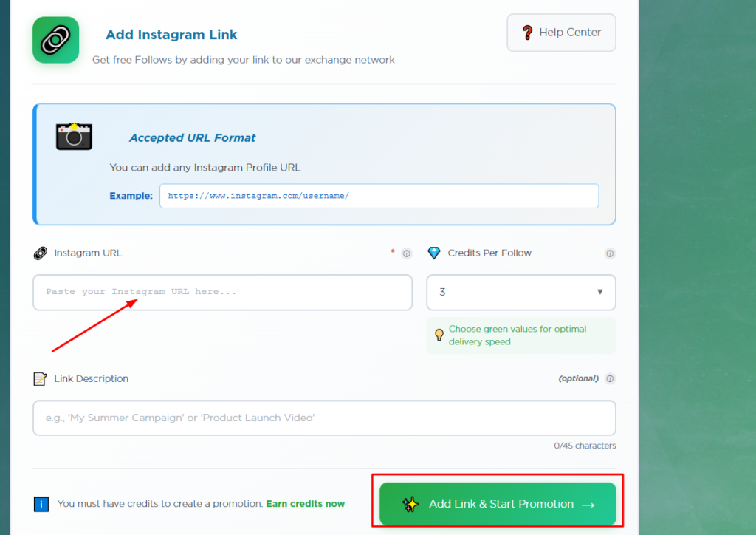Image resolution: width=756 pixels, height=535 pixels.
Task: Click the Link Description text box
Action: (x=323, y=418)
